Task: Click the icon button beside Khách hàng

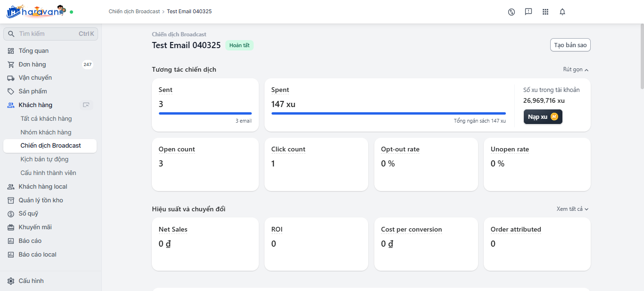Action: [86, 105]
